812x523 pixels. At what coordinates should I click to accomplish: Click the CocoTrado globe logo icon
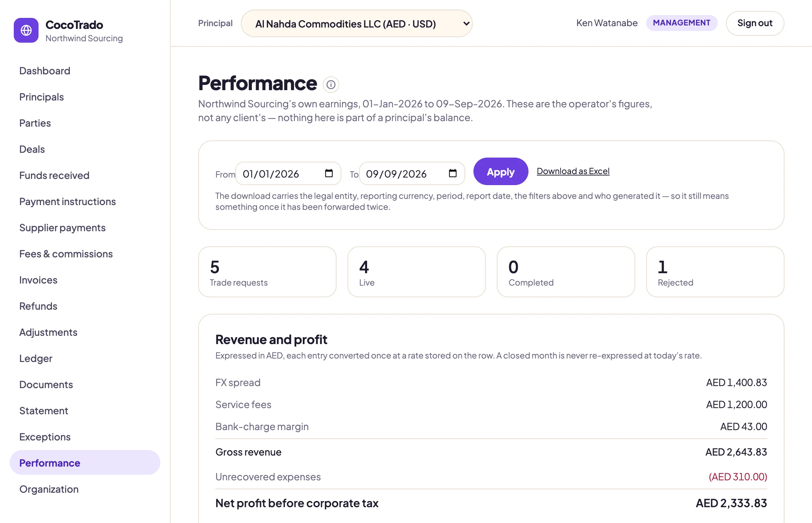tap(26, 30)
